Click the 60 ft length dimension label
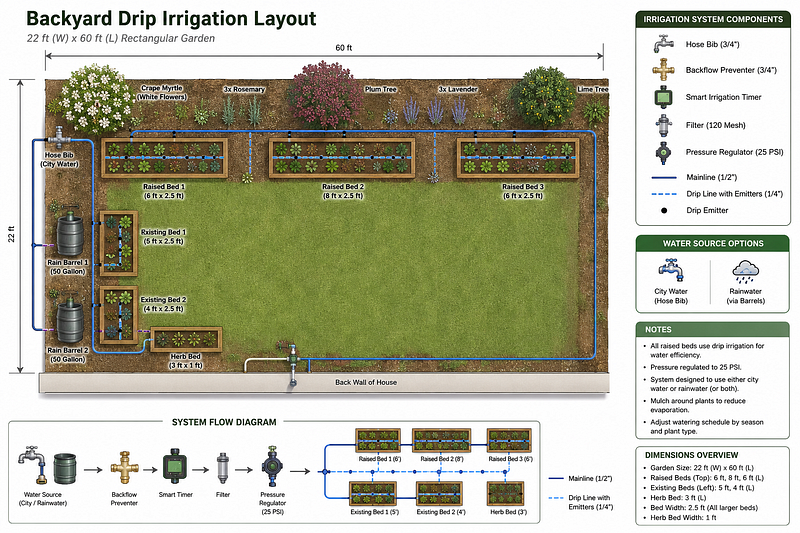Image resolution: width=800 pixels, height=533 pixels. pos(343,47)
